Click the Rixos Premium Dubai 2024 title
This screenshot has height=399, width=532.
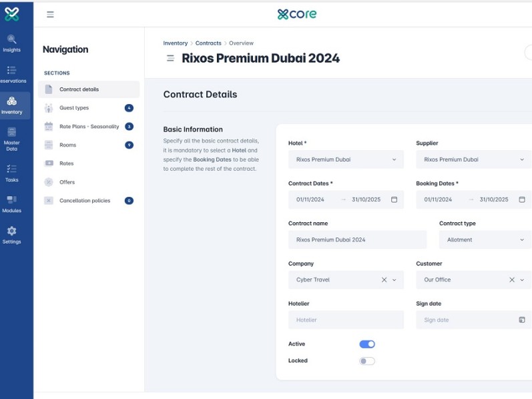(260, 58)
